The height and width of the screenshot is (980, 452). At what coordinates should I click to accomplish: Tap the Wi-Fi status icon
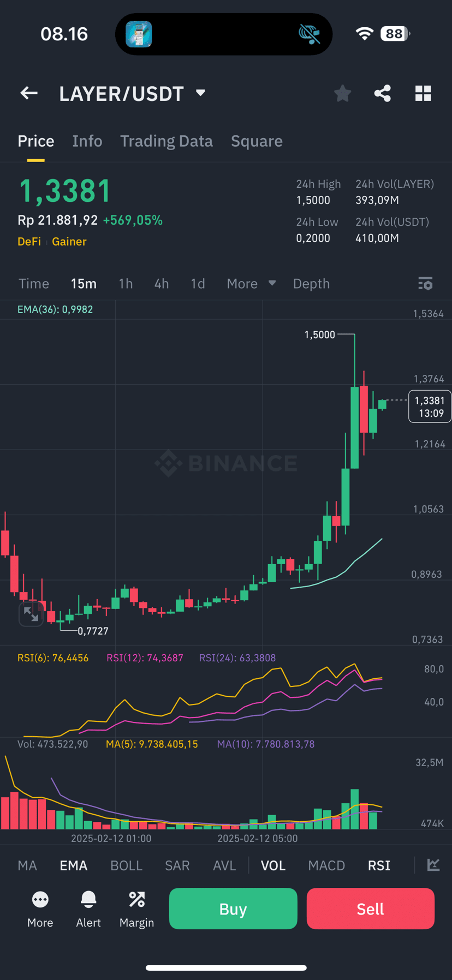tap(364, 33)
